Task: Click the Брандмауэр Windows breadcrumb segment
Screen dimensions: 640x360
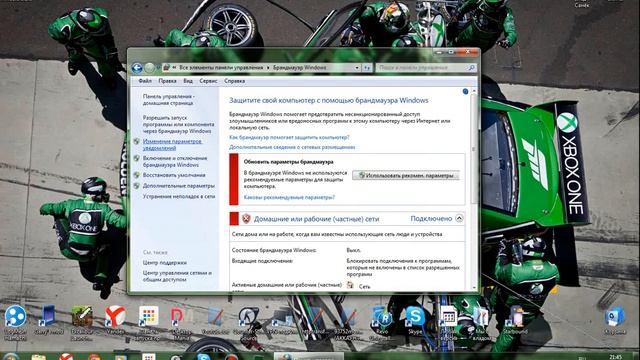Action: (299, 67)
